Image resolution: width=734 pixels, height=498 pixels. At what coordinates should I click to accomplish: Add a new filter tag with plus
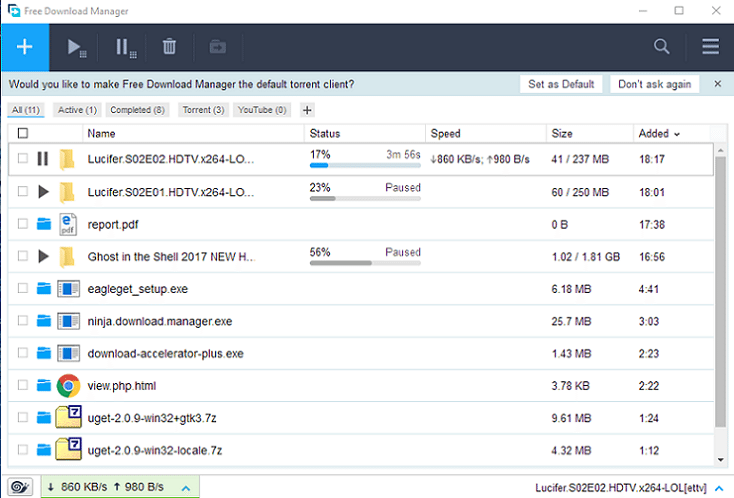[307, 110]
